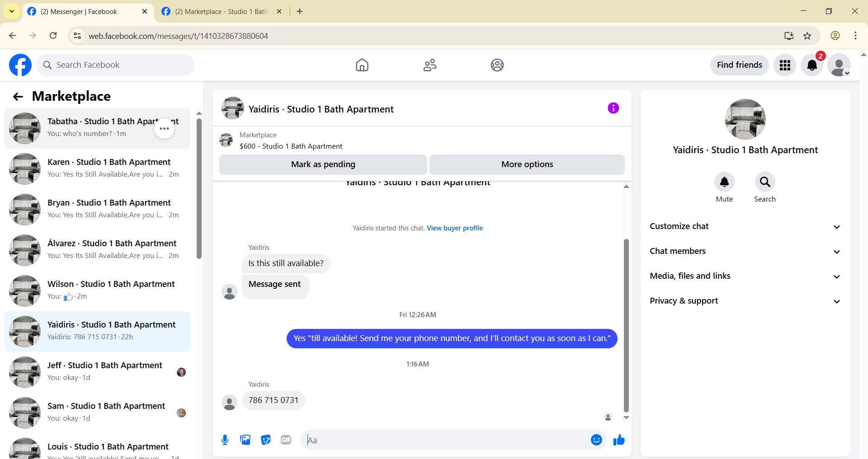Screen dimensions: 868x459
Task: Click the Facebook logo
Action: tap(20, 65)
